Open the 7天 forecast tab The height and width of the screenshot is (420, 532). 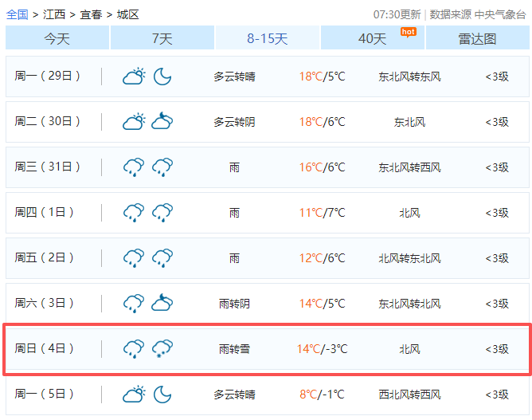coord(162,38)
